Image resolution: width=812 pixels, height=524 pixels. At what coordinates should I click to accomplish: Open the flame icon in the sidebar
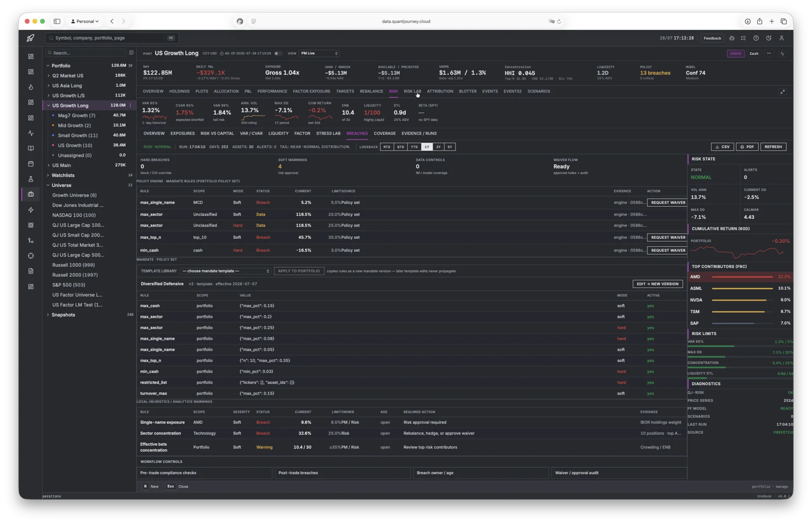pos(31,87)
